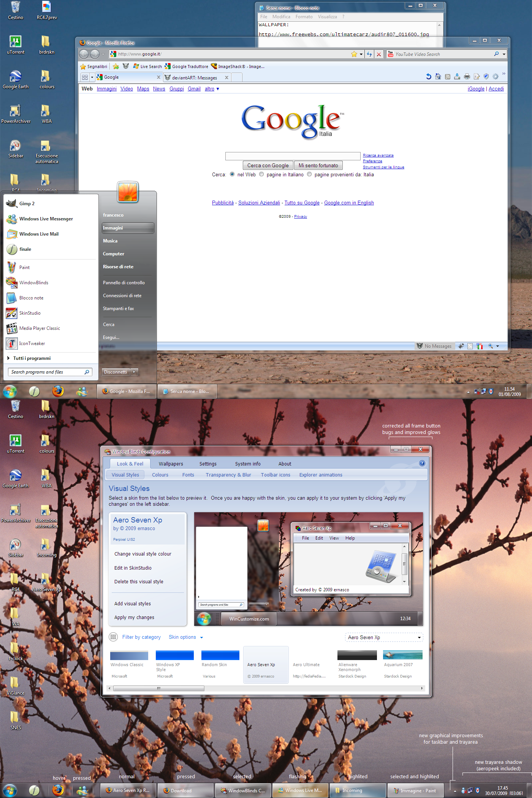The width and height of the screenshot is (532, 798).
Task: Click Apply my changes
Action: pyautogui.click(x=134, y=617)
